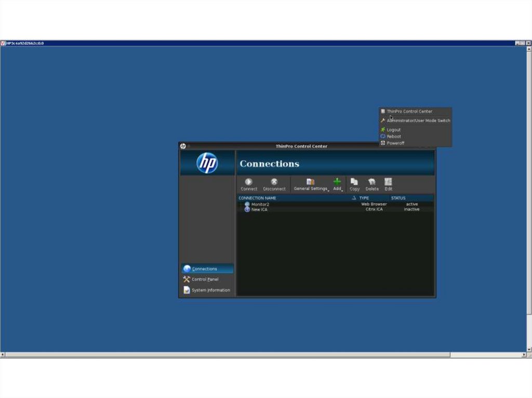Screen dimensions: 532x398
Task: Click the Web Browser type cell
Action: [374, 204]
